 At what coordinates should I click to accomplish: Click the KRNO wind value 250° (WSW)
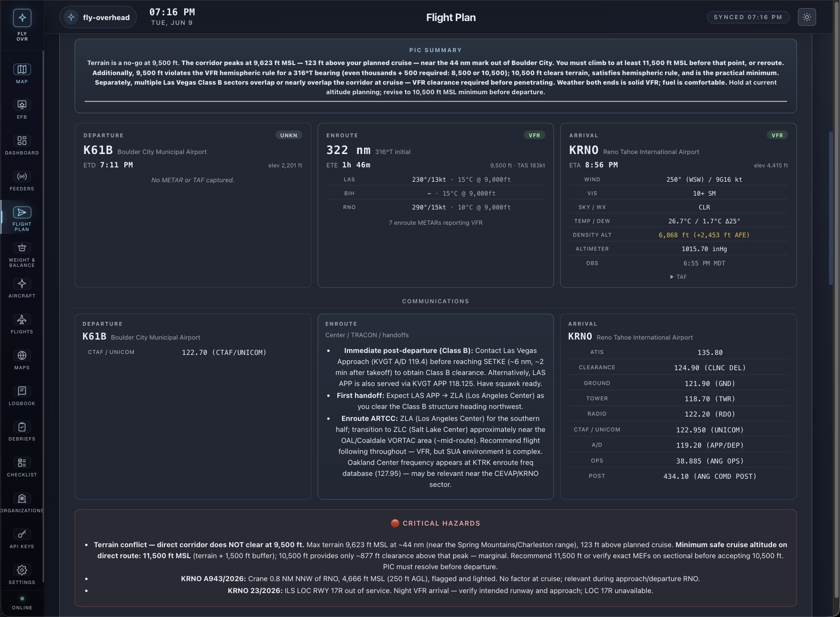[x=704, y=179]
